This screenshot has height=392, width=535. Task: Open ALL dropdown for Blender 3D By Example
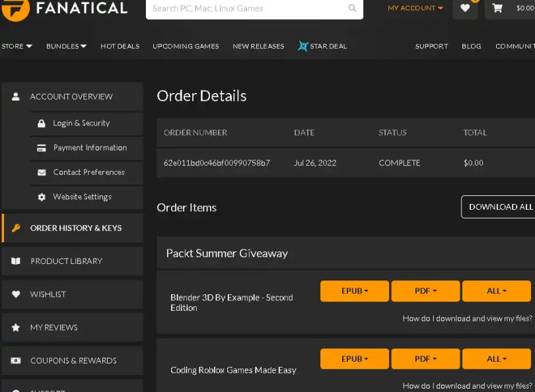[x=497, y=291]
